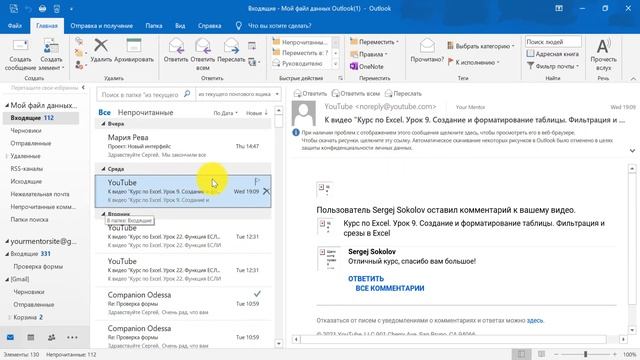The image size is (640, 360).
Task: Switch to normal view in status bar
Action: coord(521,354)
